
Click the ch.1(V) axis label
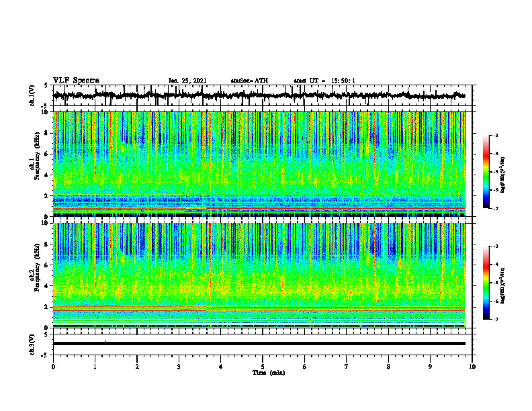click(x=32, y=95)
